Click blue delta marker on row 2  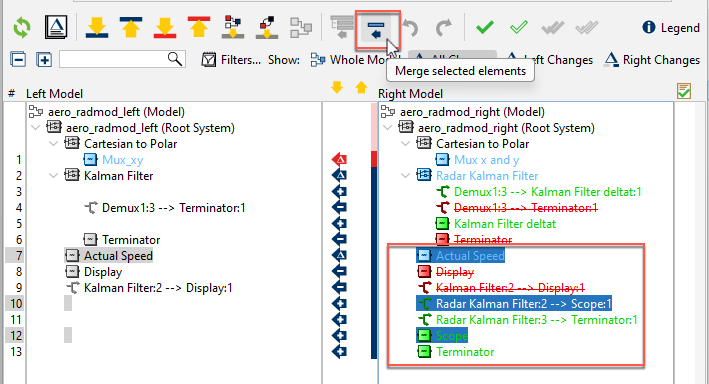point(339,175)
